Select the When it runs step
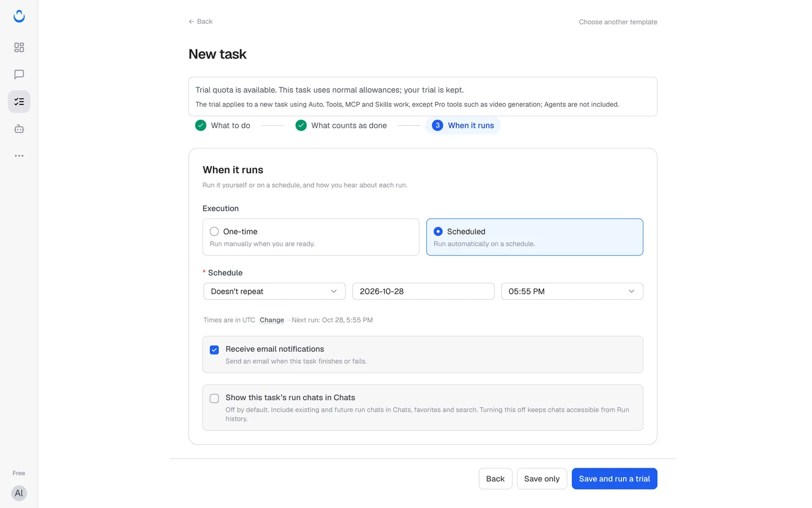This screenshot has height=508, width=812. 463,125
